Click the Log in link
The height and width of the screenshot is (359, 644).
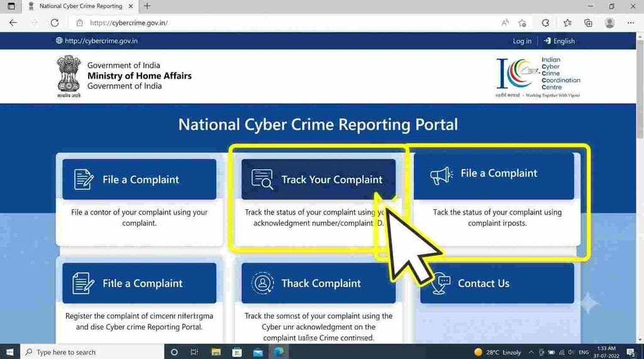tap(522, 41)
